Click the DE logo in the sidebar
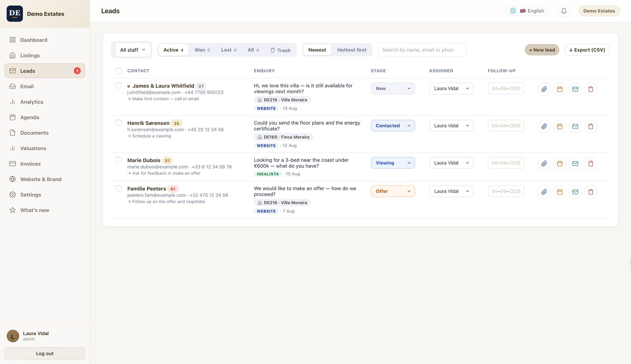 [15, 14]
